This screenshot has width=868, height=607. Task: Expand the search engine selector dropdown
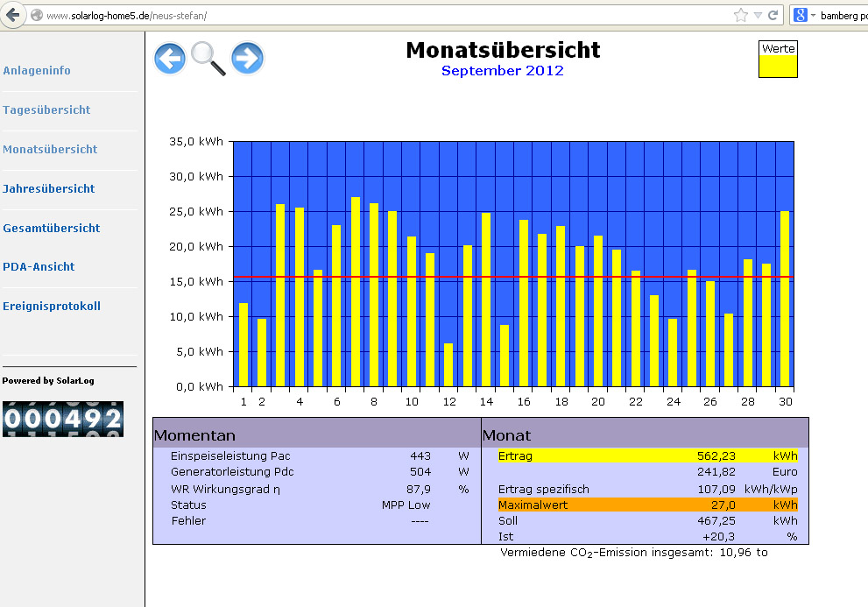coord(812,16)
